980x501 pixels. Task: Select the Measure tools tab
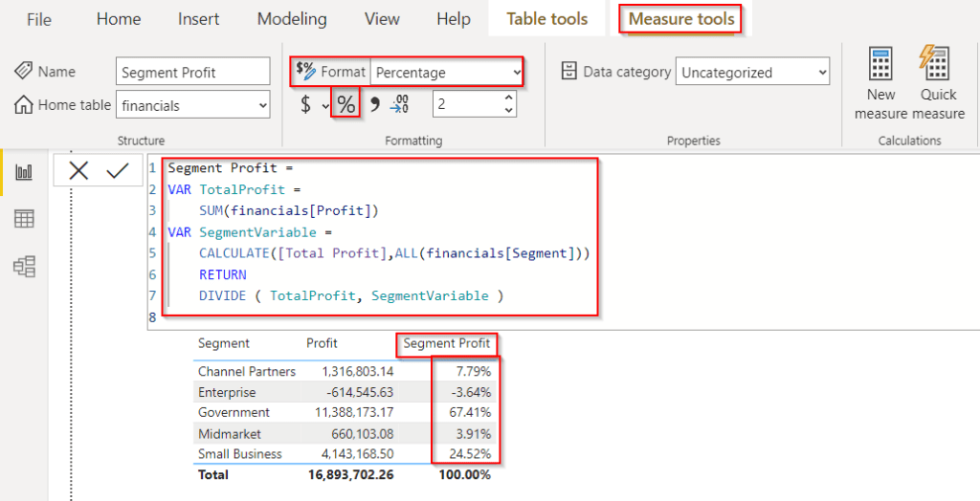(x=681, y=19)
